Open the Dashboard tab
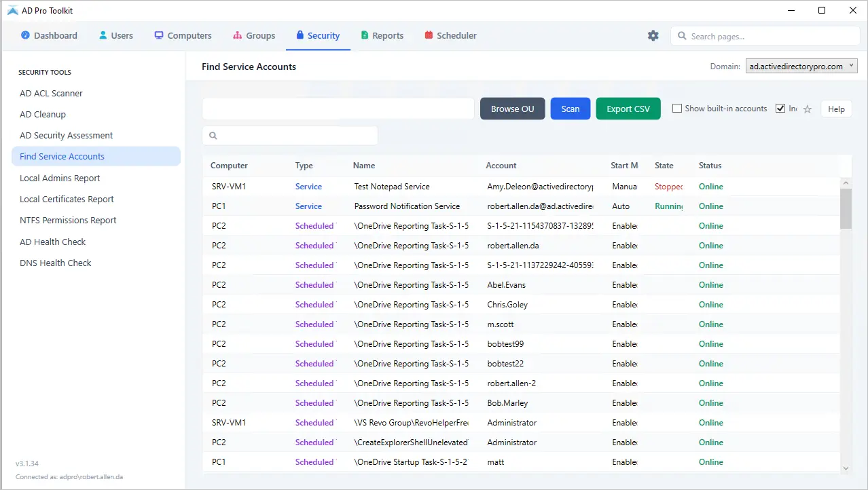This screenshot has width=868, height=490. 49,35
